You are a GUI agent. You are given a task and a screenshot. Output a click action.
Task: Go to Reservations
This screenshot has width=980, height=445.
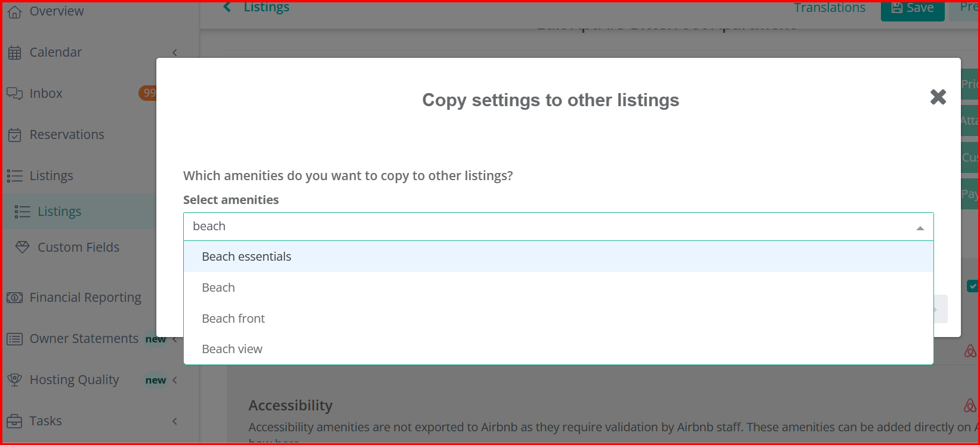coord(67,135)
